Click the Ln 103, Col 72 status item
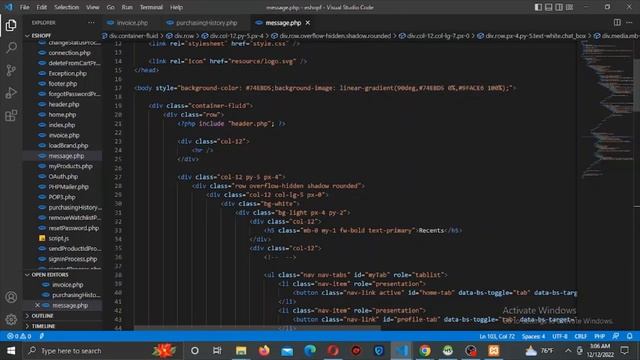 coord(497,336)
